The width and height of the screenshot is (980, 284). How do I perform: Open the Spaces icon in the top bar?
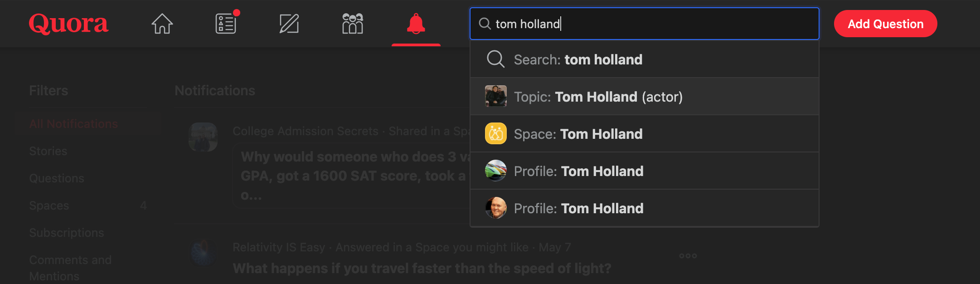pos(352,24)
